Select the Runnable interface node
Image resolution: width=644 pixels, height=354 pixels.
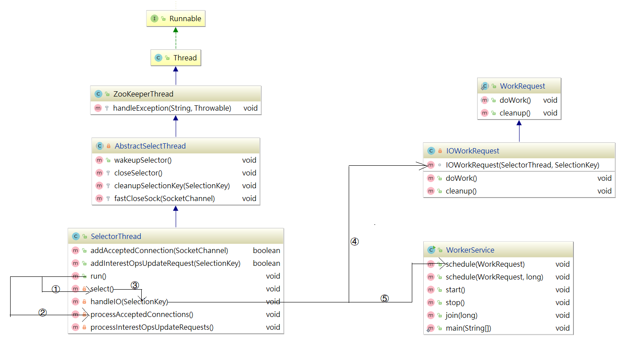click(176, 19)
